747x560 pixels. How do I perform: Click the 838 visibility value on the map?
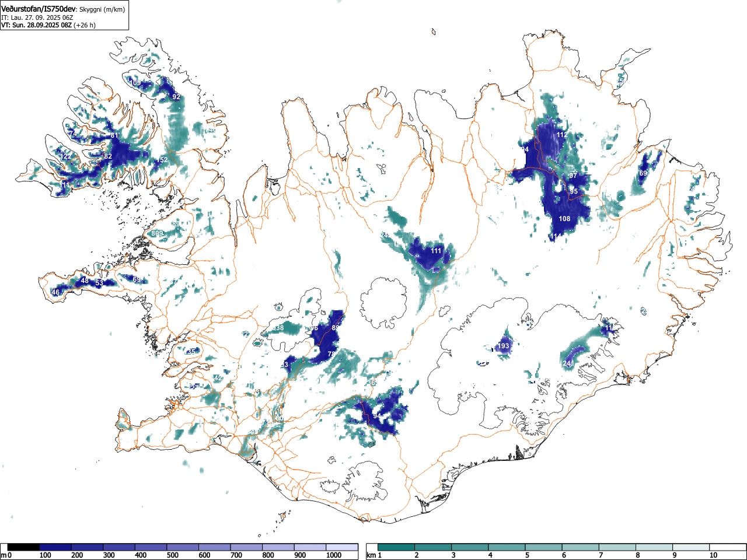[x=277, y=328]
